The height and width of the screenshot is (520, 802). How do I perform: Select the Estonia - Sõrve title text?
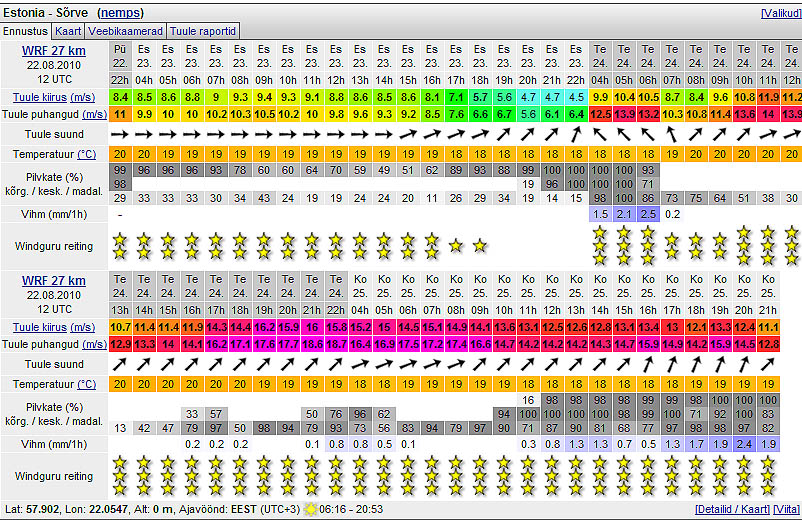point(46,12)
